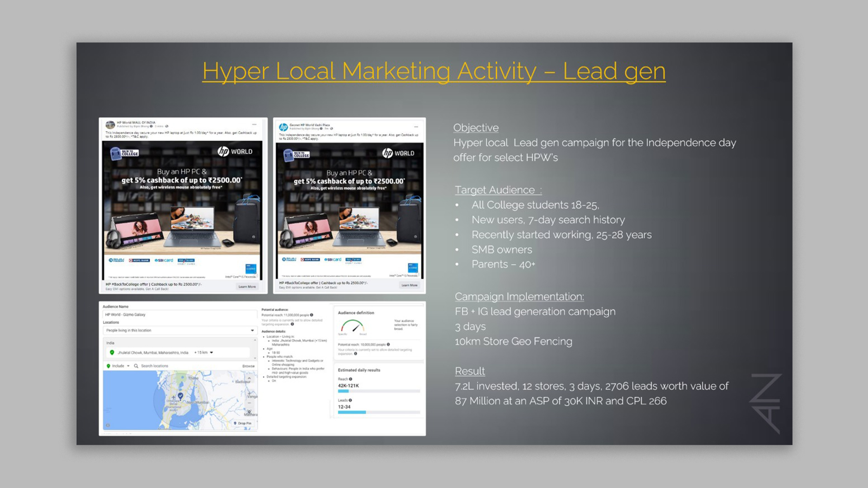The image size is (868, 488).
Task: Open the +15 km radius dropdown
Action: pos(203,352)
